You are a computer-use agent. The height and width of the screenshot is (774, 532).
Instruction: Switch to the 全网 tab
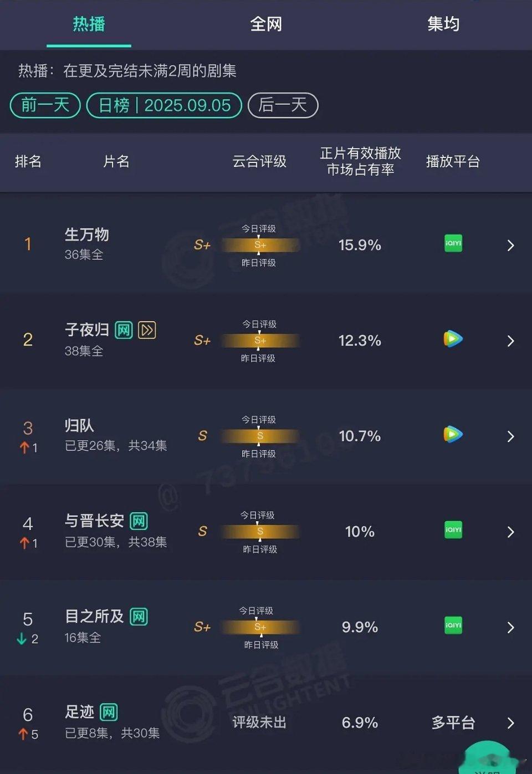[266, 24]
